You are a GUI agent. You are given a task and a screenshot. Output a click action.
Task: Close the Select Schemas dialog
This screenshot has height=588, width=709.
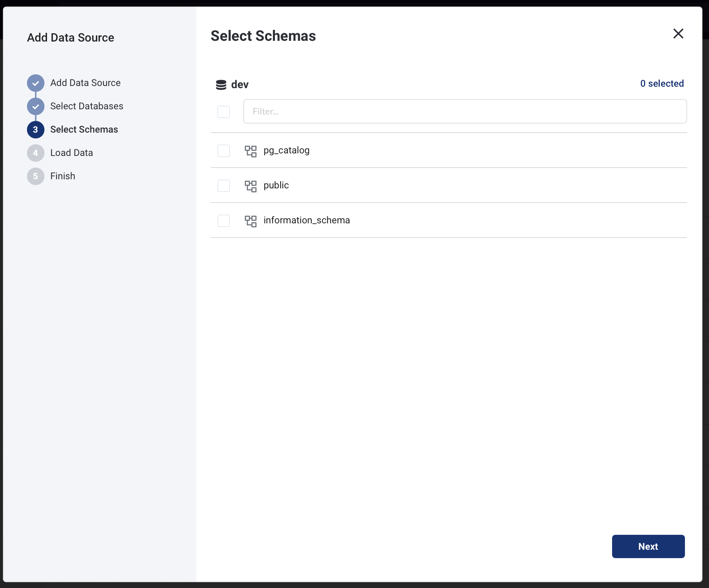(x=678, y=34)
